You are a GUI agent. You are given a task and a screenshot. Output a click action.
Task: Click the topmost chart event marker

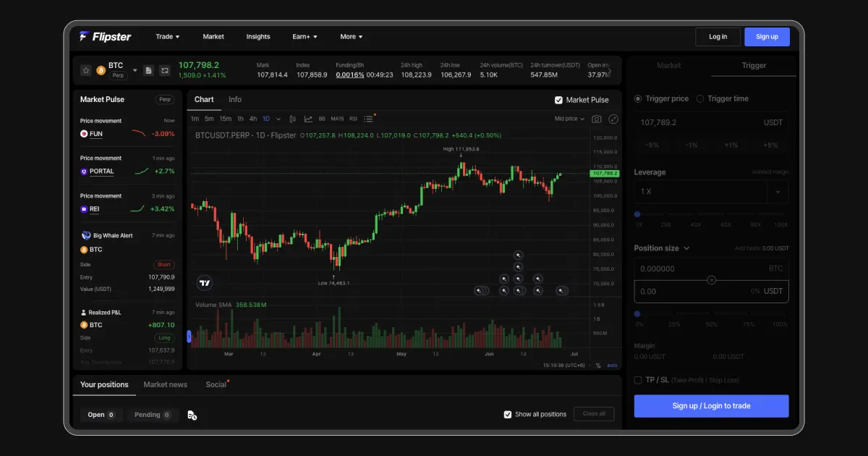(518, 255)
